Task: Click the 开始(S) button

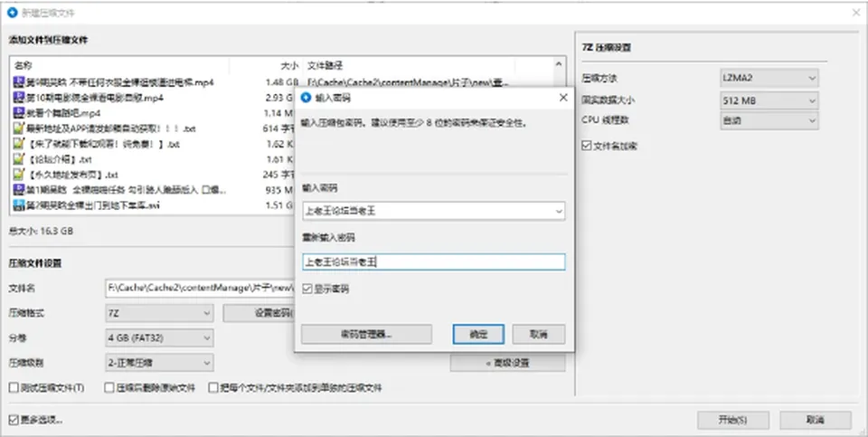Action: point(733,420)
